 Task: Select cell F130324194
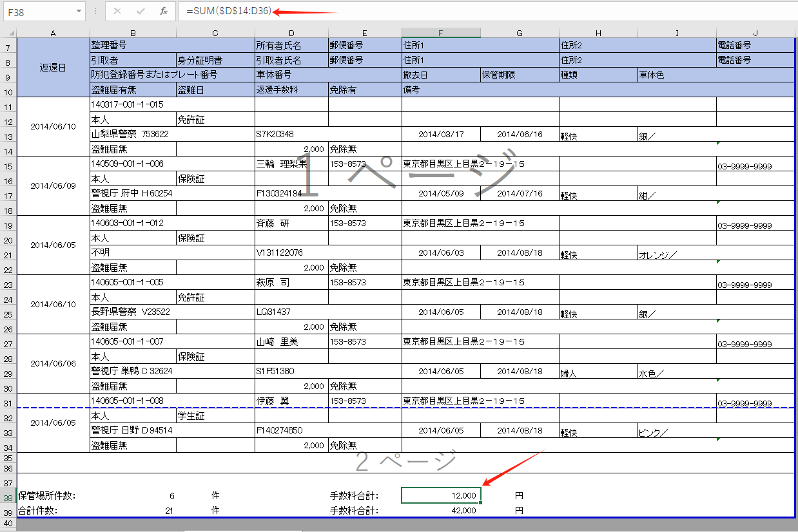[328, 193]
